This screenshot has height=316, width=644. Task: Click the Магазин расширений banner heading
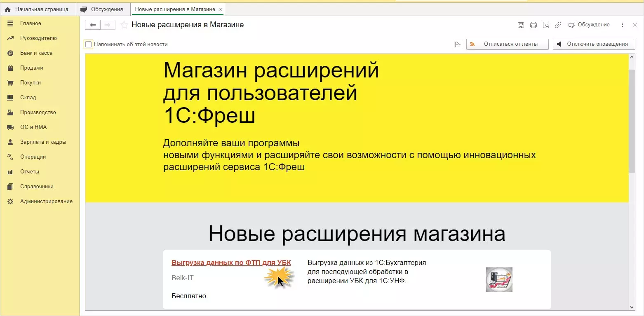pyautogui.click(x=271, y=93)
